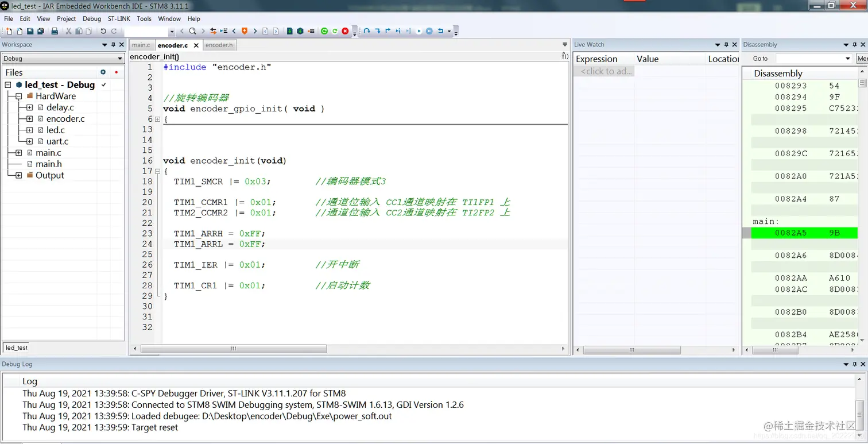
Task: Click the "Target reset" entry in Debug Log
Action: pos(100,427)
